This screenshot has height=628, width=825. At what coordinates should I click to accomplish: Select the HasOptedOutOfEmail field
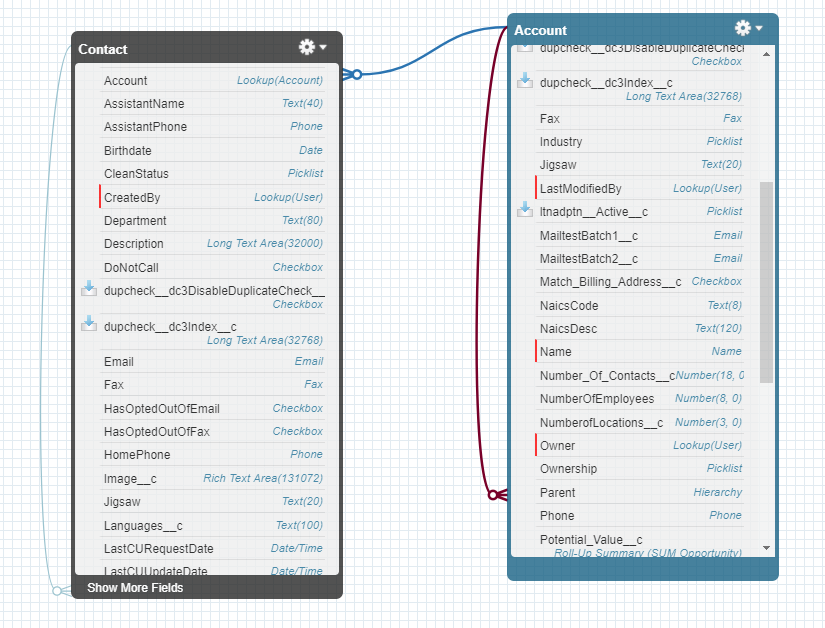pos(213,408)
